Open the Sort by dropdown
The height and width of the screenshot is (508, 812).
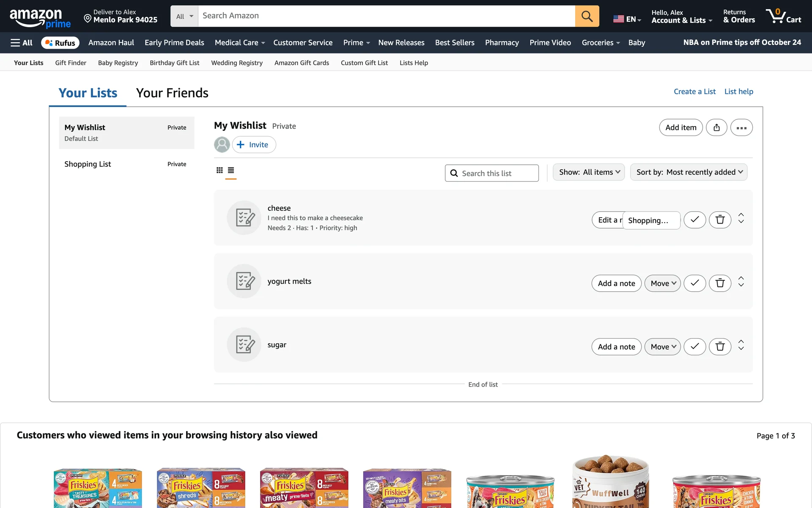point(689,172)
